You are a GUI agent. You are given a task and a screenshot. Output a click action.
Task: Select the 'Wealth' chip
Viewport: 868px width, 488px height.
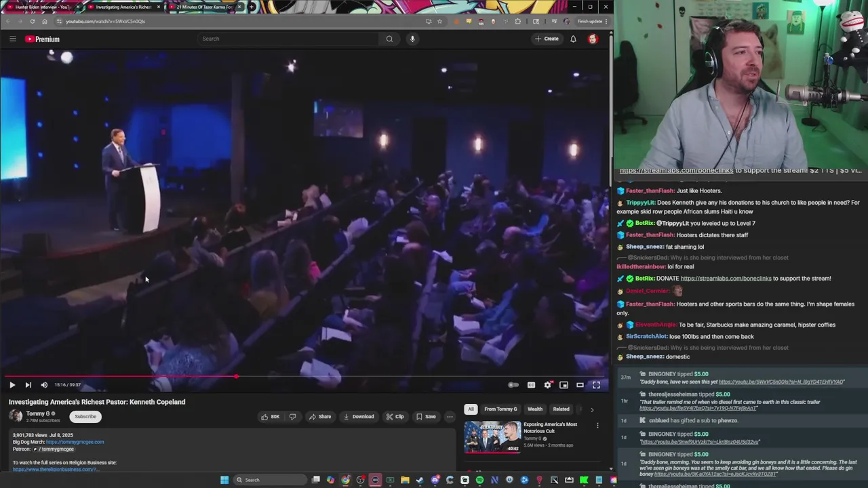click(535, 409)
